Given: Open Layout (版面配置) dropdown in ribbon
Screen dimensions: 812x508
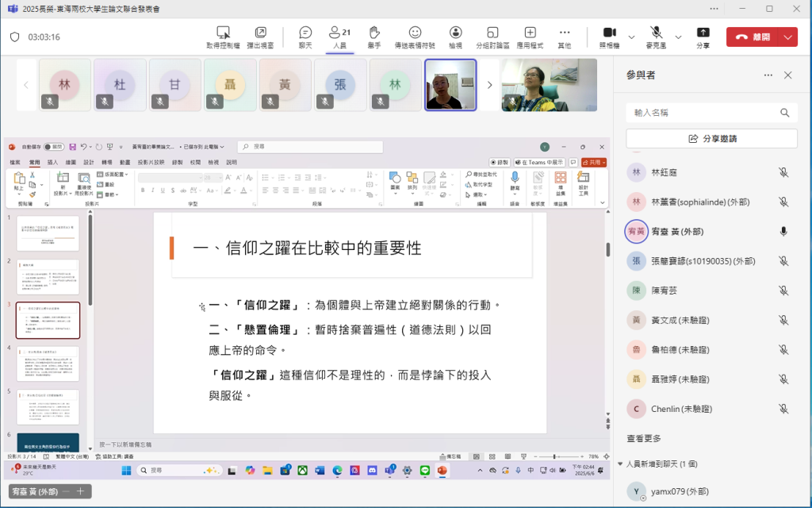Looking at the screenshot, I should 113,175.
